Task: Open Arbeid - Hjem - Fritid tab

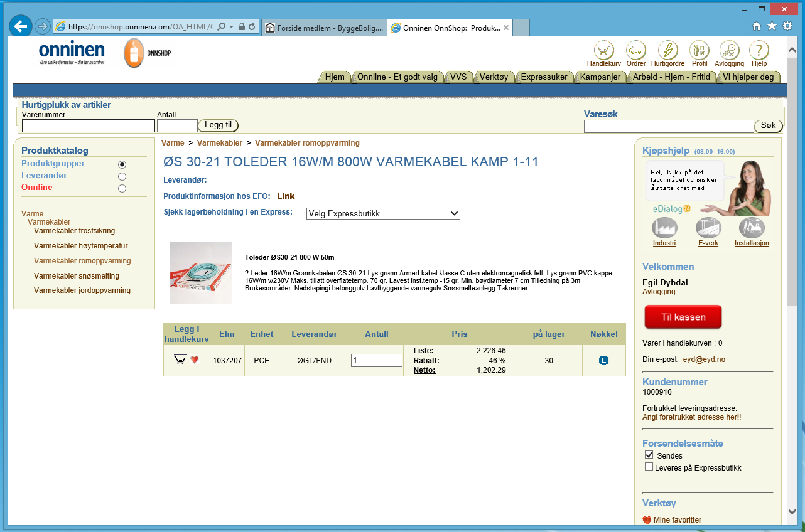Action: click(x=671, y=77)
